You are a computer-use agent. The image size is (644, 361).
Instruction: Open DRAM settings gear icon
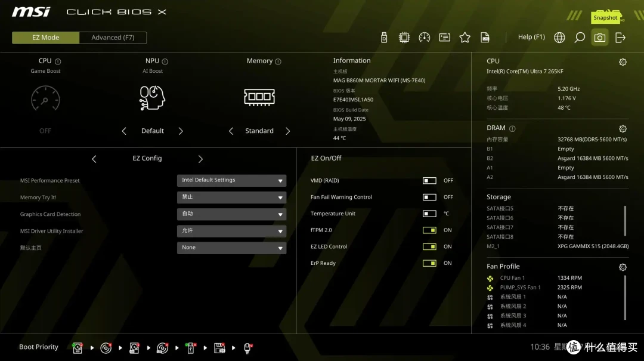point(623,129)
